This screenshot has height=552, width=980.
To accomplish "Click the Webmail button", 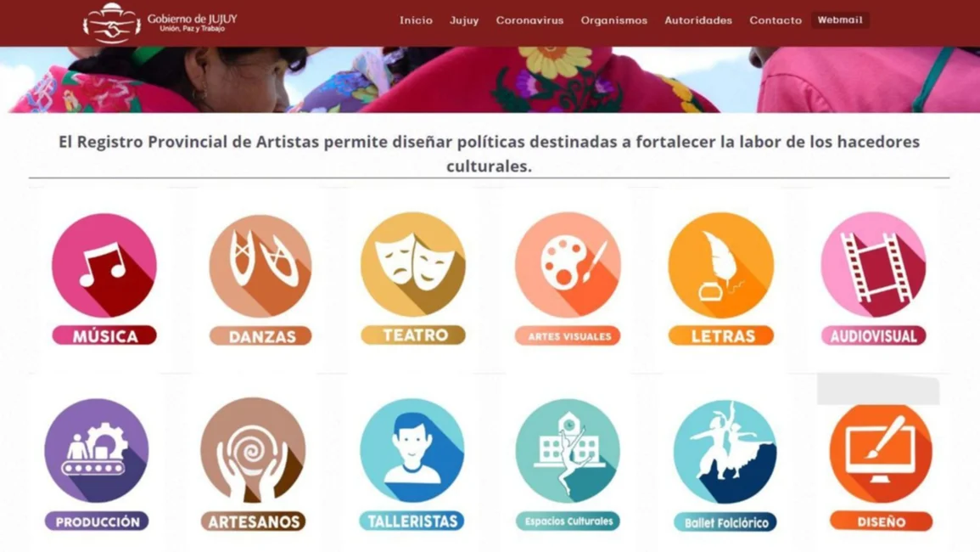I will click(x=840, y=20).
